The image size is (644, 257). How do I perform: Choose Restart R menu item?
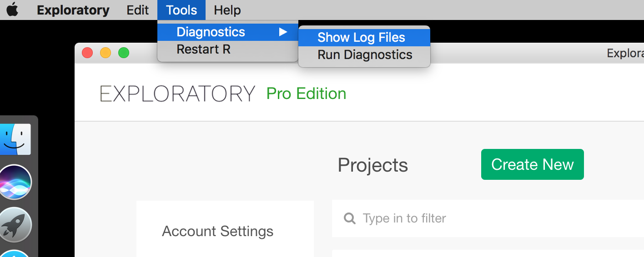pyautogui.click(x=228, y=49)
